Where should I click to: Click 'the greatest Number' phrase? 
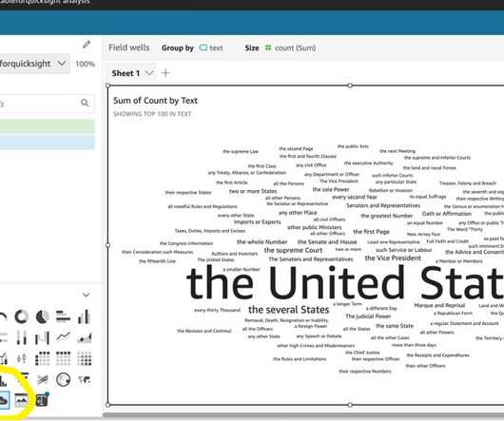pyautogui.click(x=387, y=216)
